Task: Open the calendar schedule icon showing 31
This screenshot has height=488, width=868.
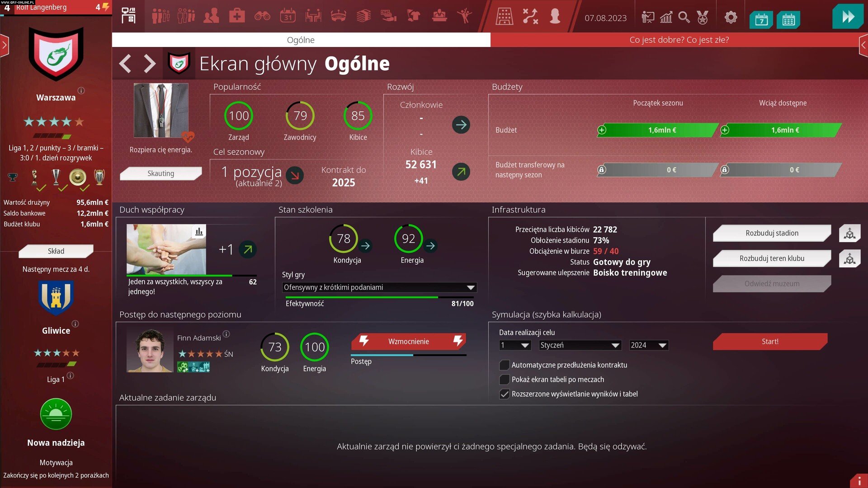Action: [x=288, y=15]
